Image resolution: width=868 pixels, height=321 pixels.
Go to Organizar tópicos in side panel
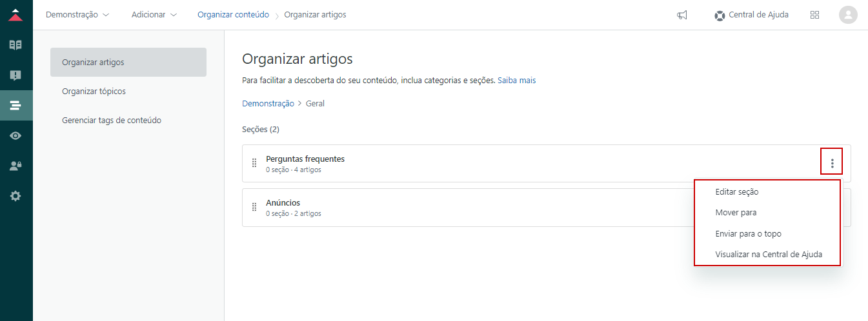coord(94,92)
